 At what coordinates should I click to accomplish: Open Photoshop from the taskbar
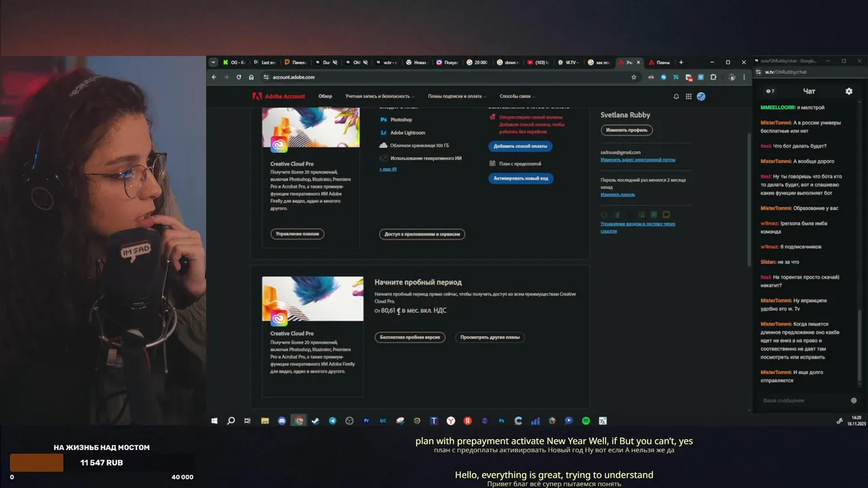(x=501, y=421)
